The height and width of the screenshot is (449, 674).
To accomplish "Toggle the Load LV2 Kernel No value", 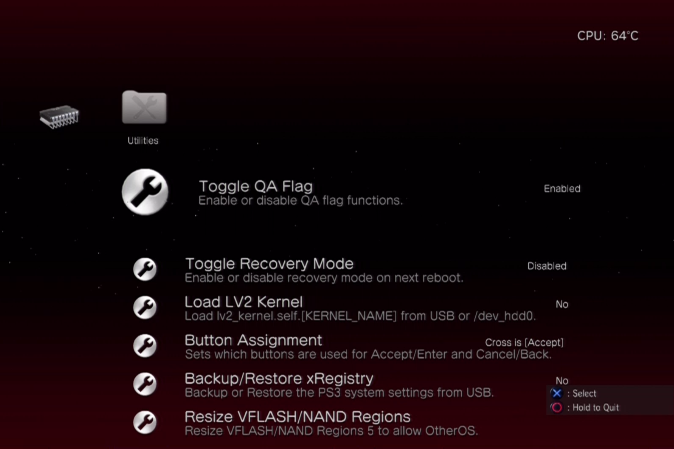I will click(562, 304).
